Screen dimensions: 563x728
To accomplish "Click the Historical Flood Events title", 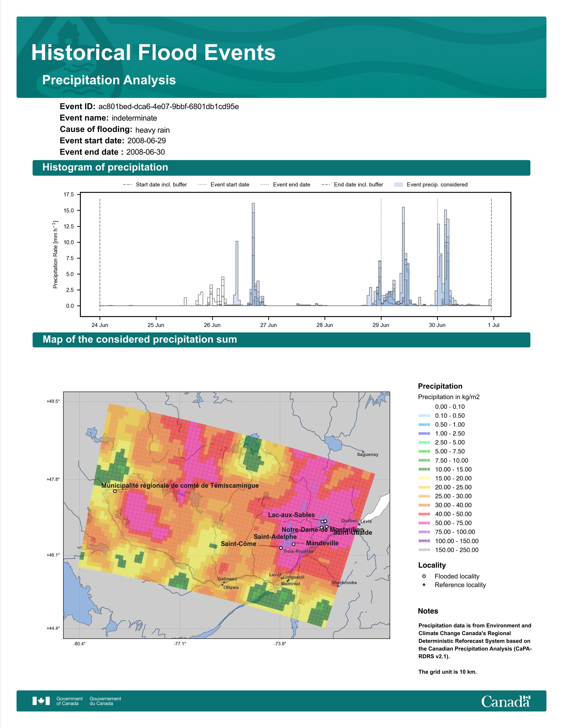I will [153, 53].
